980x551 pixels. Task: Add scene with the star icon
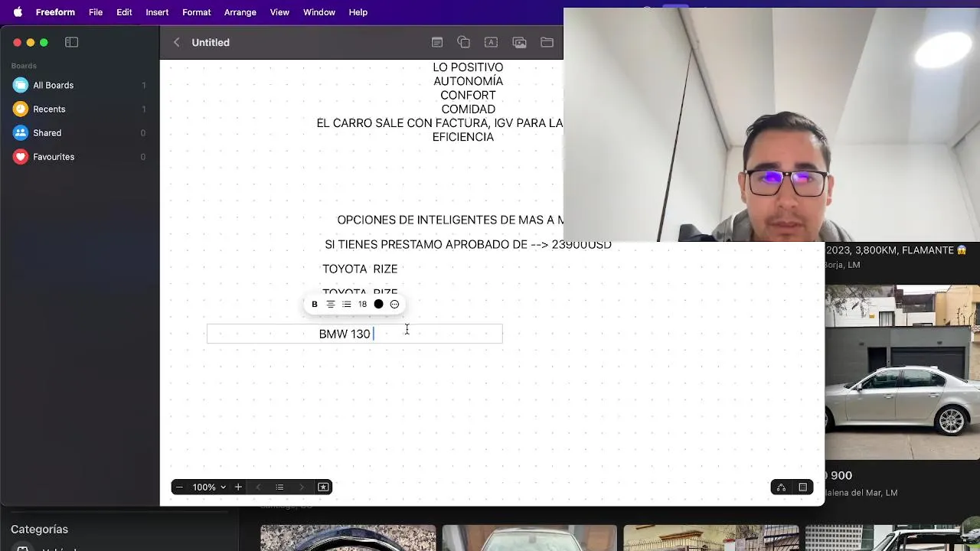pyautogui.click(x=323, y=487)
